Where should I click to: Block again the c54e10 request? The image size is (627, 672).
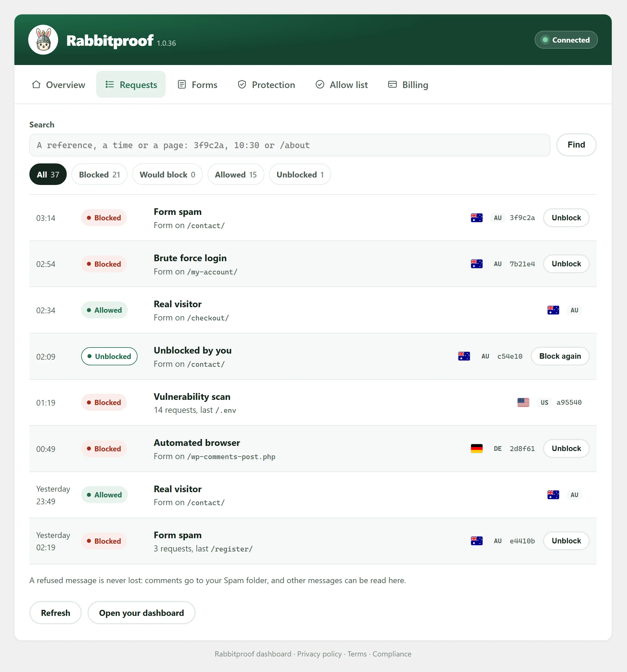[560, 356]
